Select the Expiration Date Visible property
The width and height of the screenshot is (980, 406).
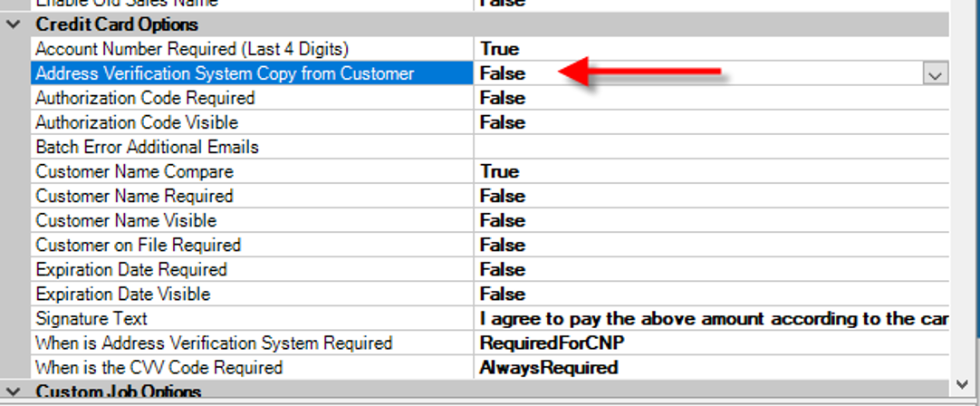[x=123, y=294]
